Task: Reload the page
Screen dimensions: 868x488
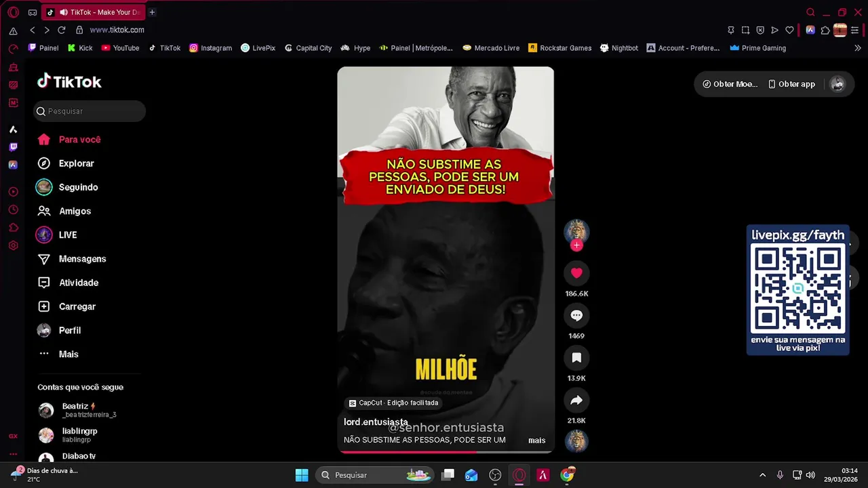Action: click(62, 30)
